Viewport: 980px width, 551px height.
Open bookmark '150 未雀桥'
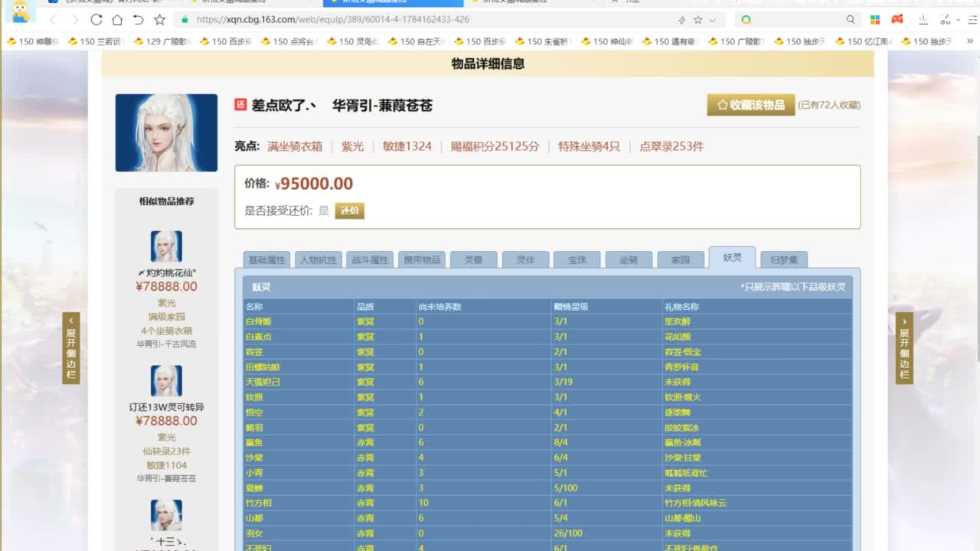click(x=544, y=41)
